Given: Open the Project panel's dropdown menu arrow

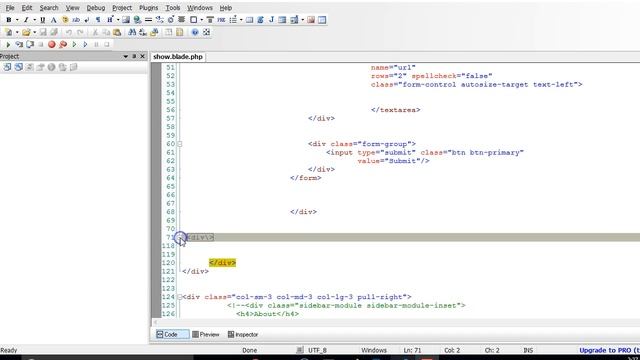Looking at the screenshot, I should point(125,56).
